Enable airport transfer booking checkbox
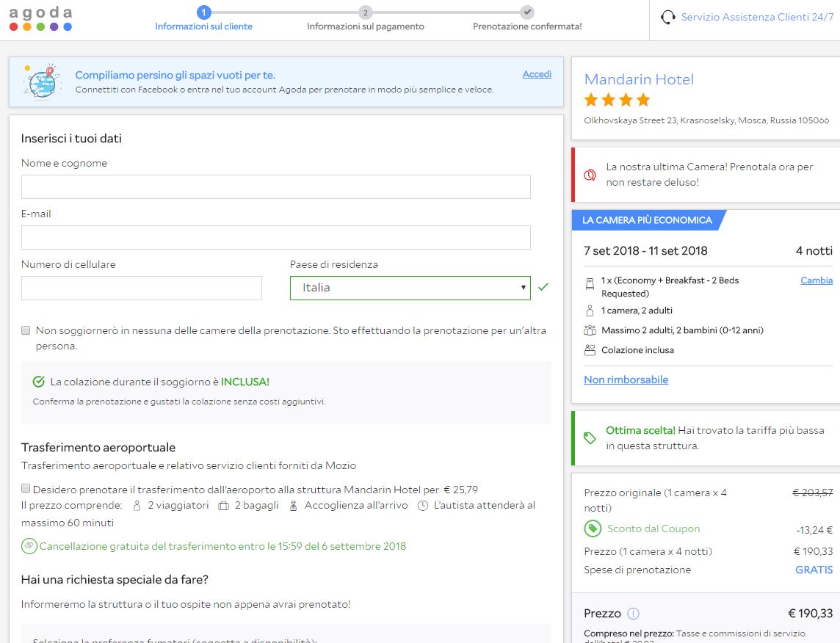The width and height of the screenshot is (840, 643). [26, 488]
